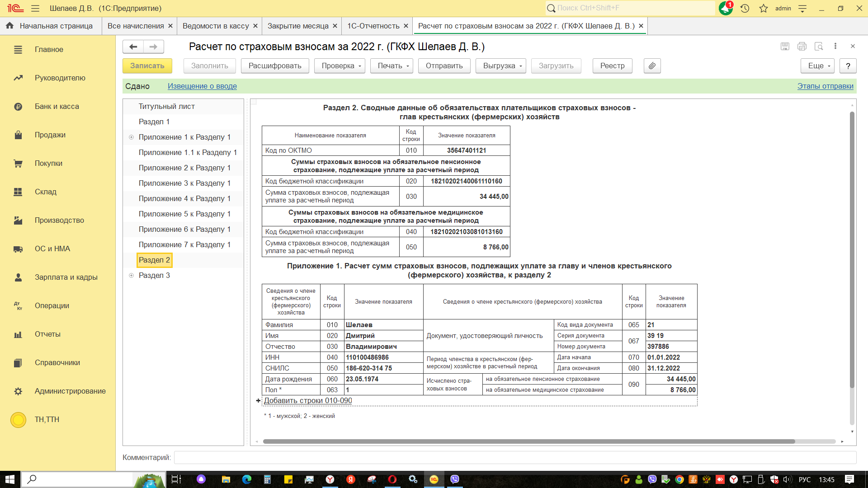The width and height of the screenshot is (868, 488).
Task: Switch to Начальная страница tab
Action: pyautogui.click(x=50, y=26)
